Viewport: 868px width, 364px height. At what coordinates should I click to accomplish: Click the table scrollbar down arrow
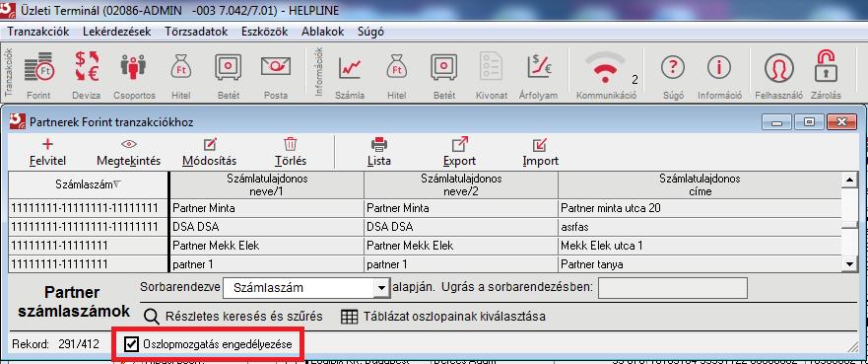(848, 264)
